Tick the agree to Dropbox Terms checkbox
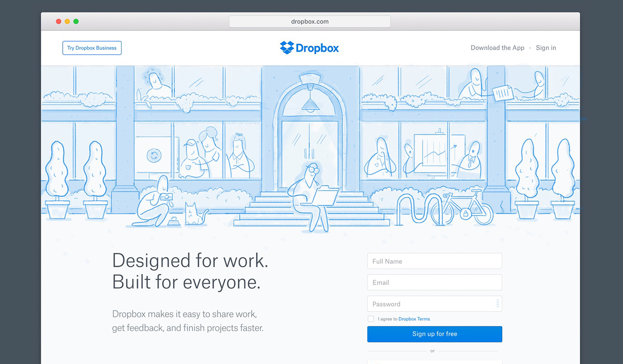This screenshot has width=623, height=364. [x=371, y=319]
